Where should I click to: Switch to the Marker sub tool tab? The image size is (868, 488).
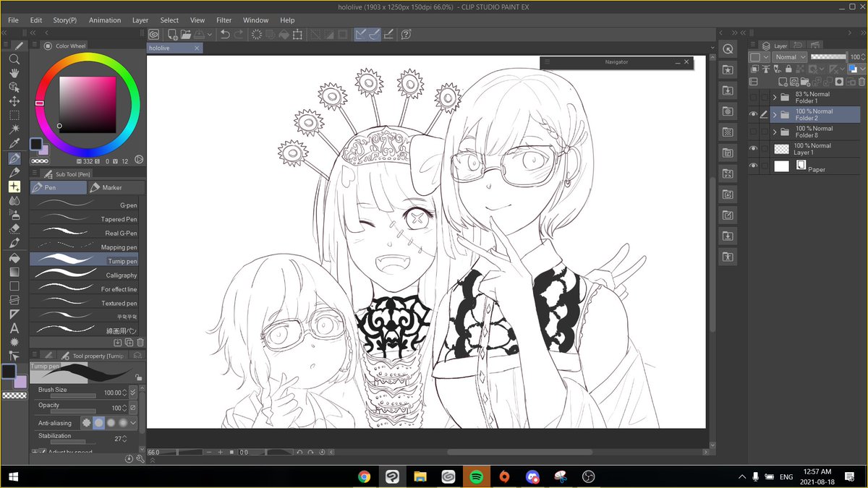coord(116,187)
